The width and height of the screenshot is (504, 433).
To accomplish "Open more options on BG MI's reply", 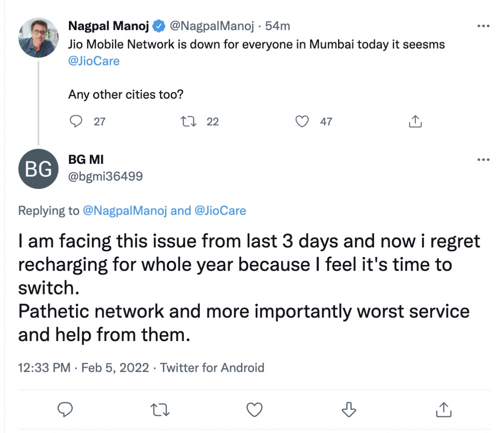I will (483, 160).
